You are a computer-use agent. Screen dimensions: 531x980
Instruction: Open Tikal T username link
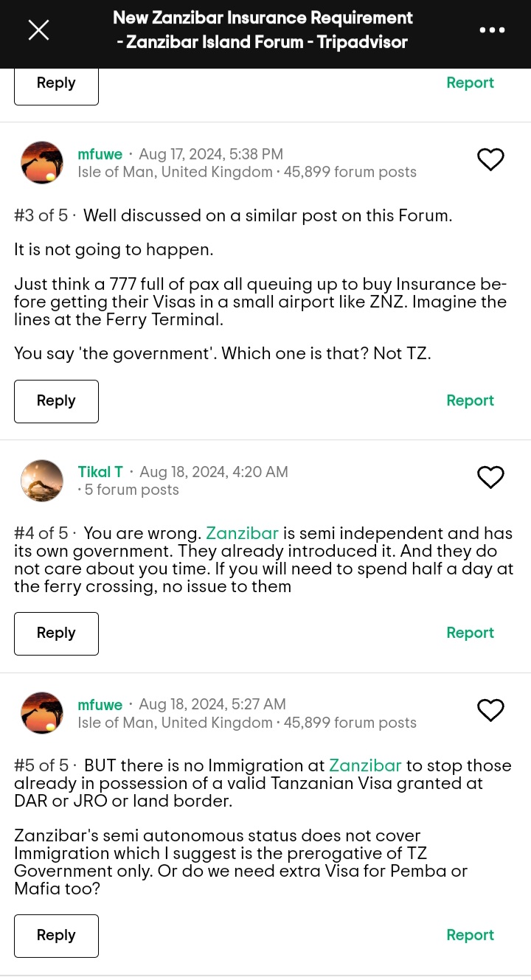point(100,472)
